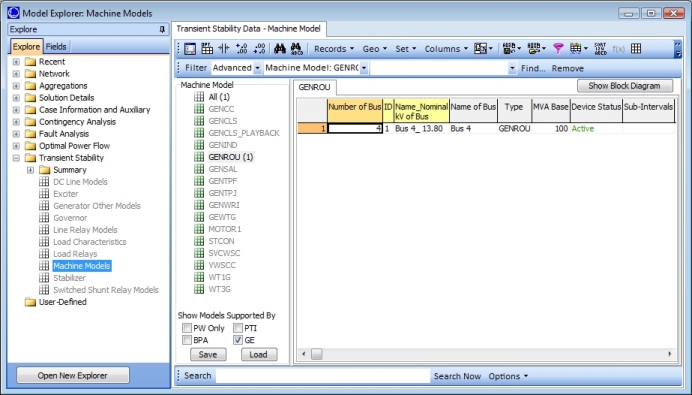
Task: Click the Find... button
Action: pyautogui.click(x=533, y=68)
